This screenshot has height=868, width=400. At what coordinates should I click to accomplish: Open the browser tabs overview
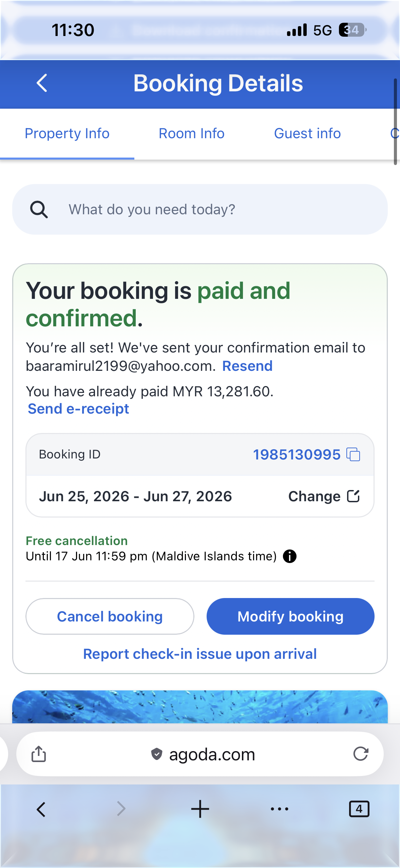(359, 809)
